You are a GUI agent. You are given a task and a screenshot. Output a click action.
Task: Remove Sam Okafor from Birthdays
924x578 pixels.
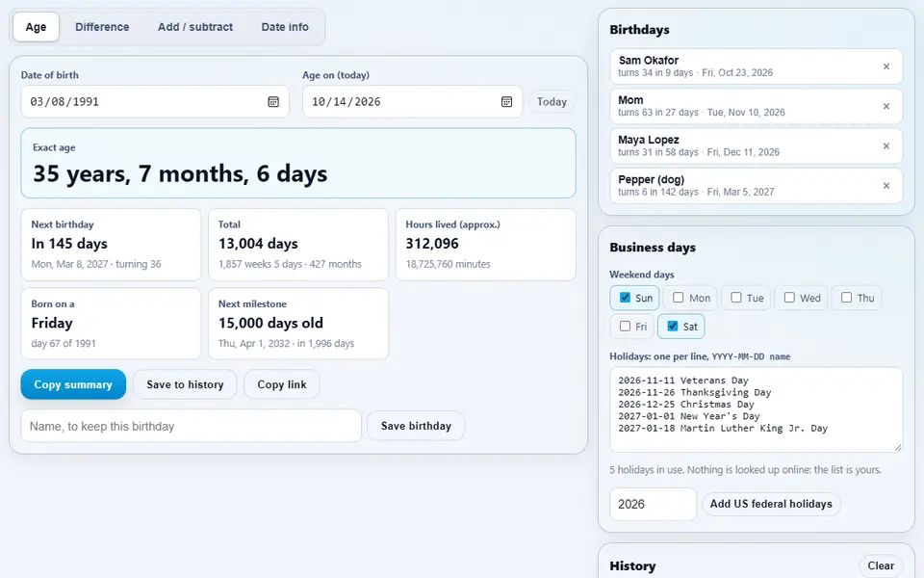[x=886, y=66]
